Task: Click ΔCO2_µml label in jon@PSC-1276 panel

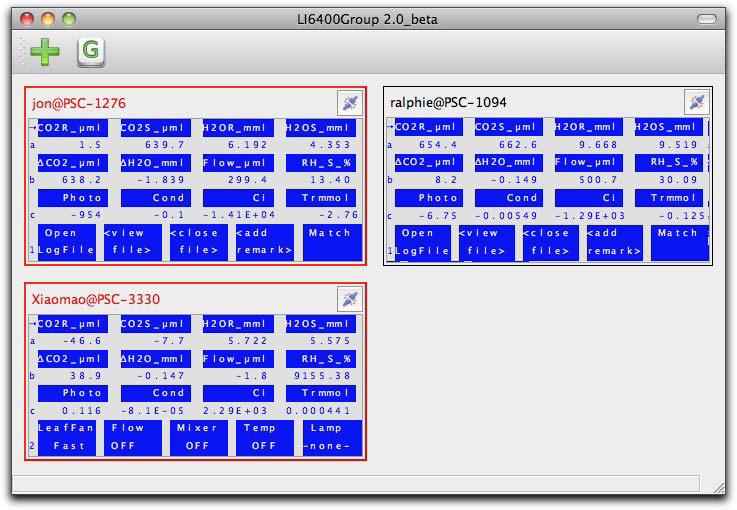Action: (73, 163)
